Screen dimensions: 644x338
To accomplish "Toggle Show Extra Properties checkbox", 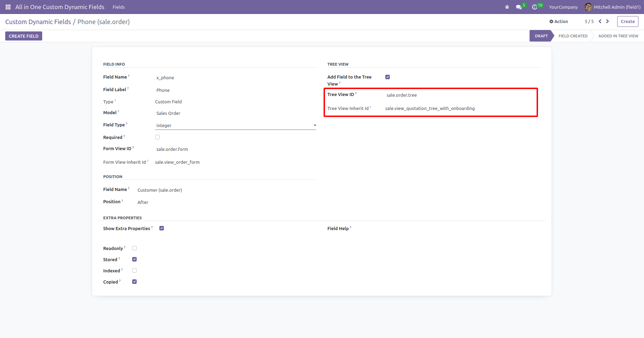I will click(x=161, y=228).
